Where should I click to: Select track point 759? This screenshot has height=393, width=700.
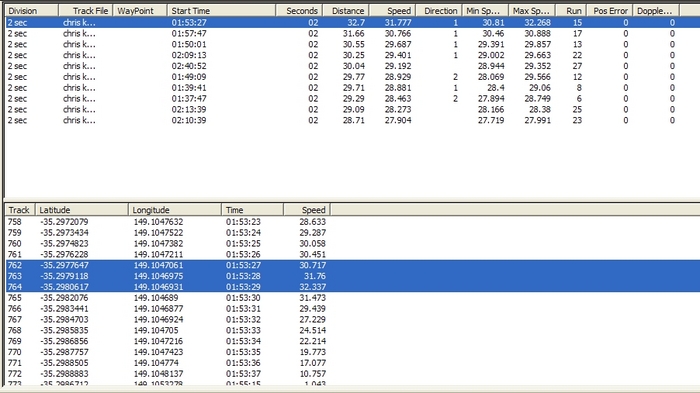click(353, 233)
